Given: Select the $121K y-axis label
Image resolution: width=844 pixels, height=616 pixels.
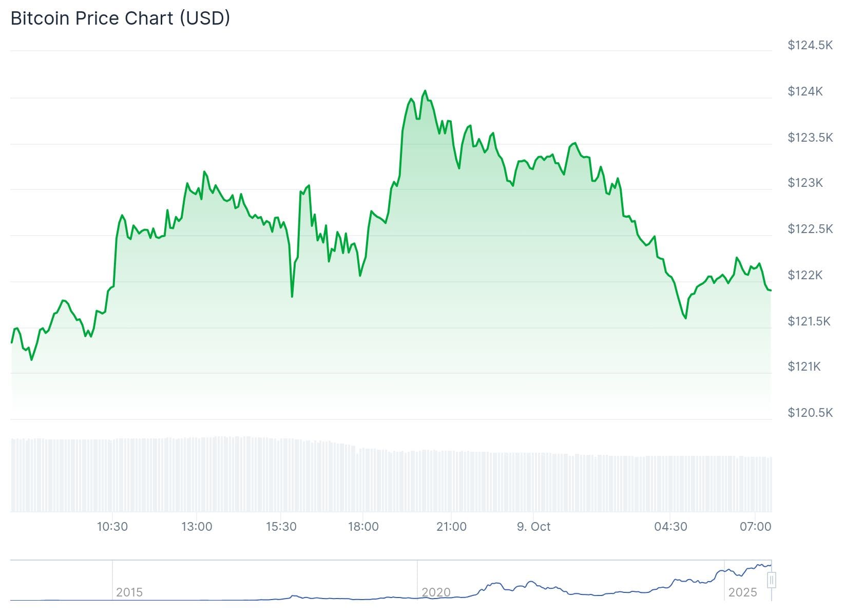Looking at the screenshot, I should [x=804, y=367].
